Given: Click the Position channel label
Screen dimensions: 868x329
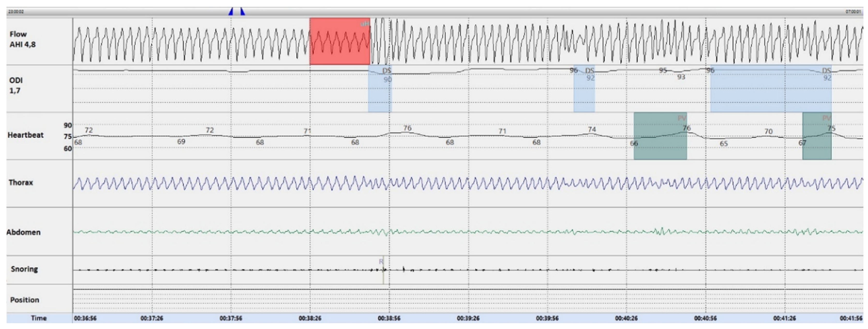Looking at the screenshot, I should tap(25, 300).
